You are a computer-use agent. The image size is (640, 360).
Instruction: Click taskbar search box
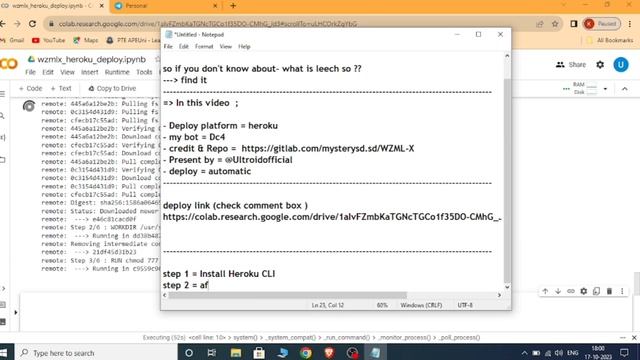pyautogui.click(x=96, y=353)
